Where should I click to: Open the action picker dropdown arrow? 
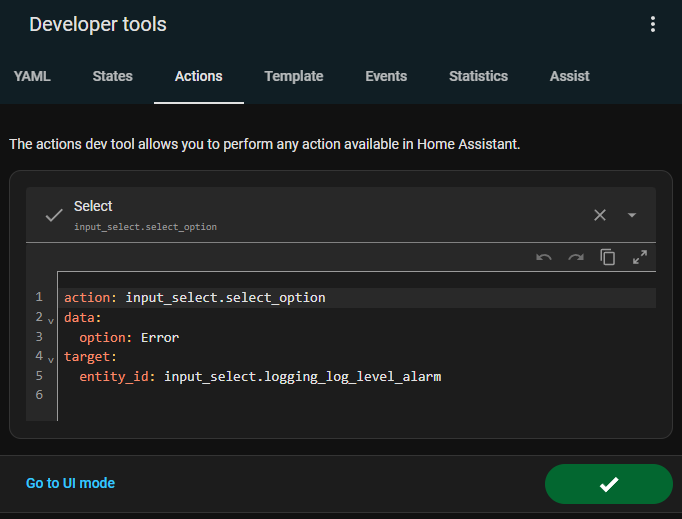pos(632,215)
